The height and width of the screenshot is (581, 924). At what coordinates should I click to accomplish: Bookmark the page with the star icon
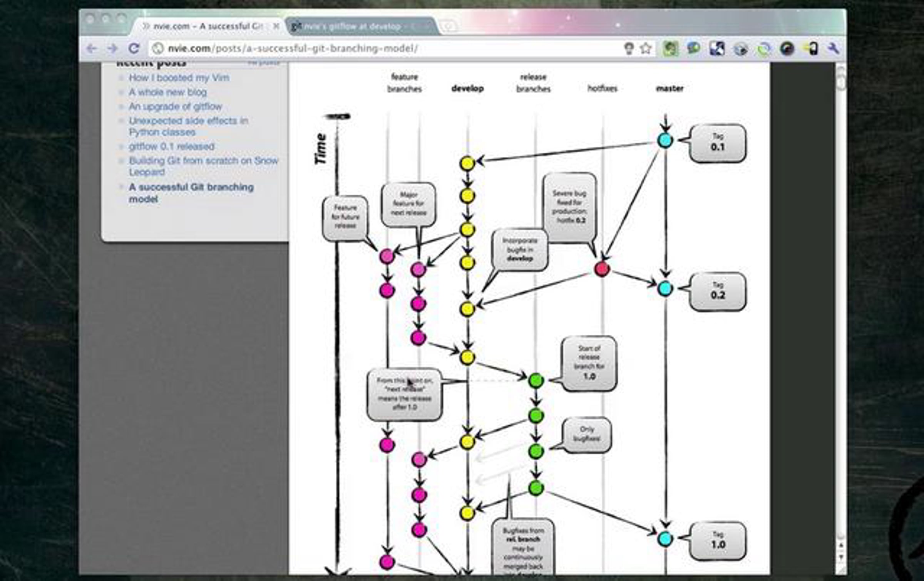646,49
